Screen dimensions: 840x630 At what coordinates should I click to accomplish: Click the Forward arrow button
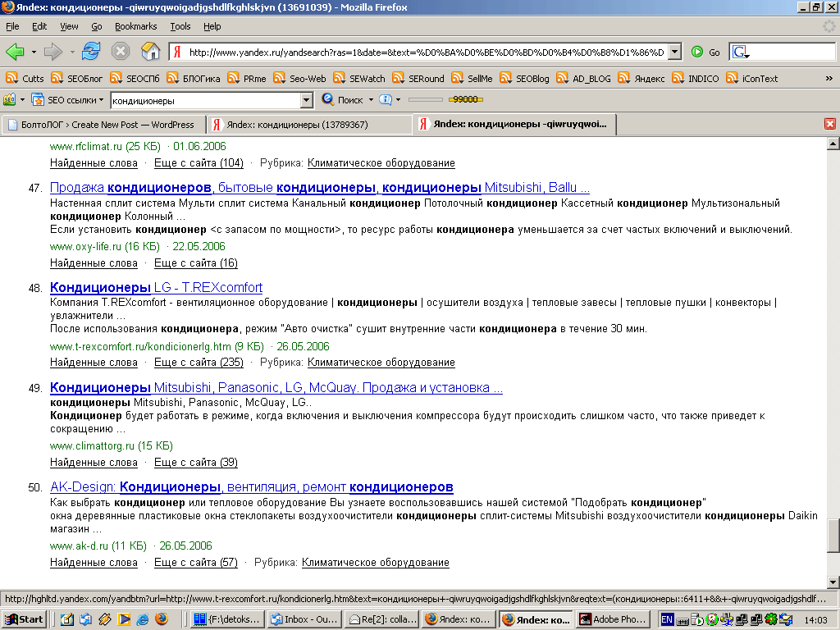click(x=52, y=52)
